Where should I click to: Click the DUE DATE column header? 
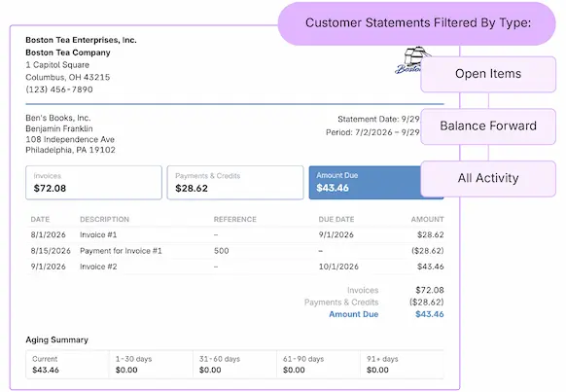pyautogui.click(x=336, y=220)
